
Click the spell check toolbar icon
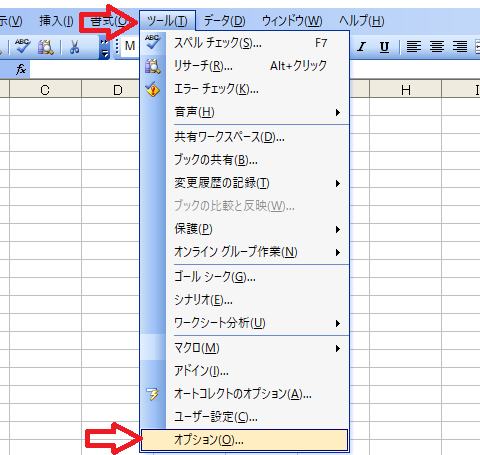point(23,46)
